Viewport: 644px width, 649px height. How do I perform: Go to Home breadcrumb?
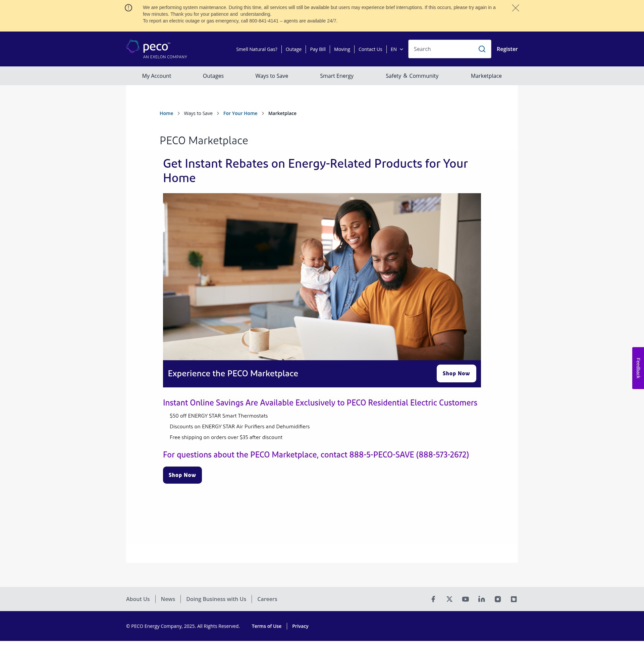(x=166, y=113)
